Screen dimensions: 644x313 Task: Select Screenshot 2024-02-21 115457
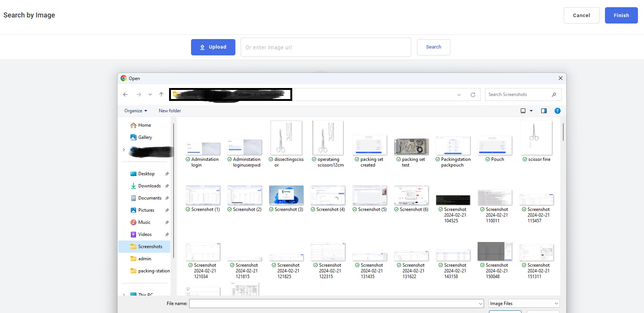click(x=536, y=209)
